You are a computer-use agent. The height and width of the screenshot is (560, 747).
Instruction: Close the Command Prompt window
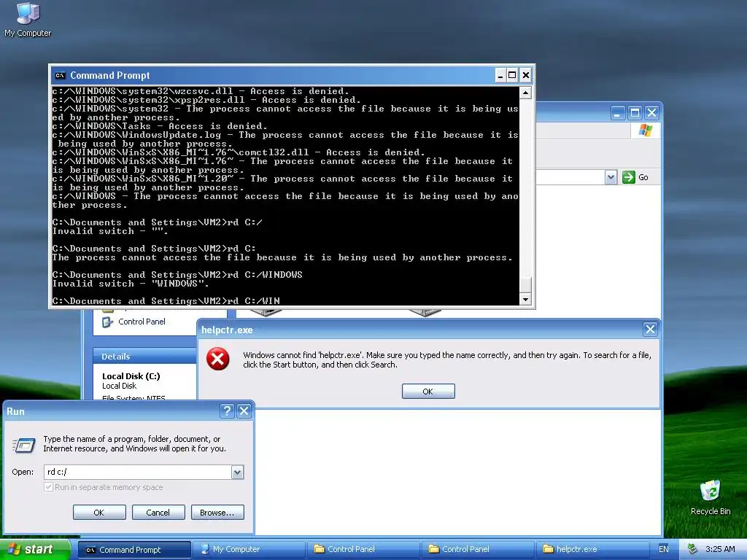[x=525, y=75]
